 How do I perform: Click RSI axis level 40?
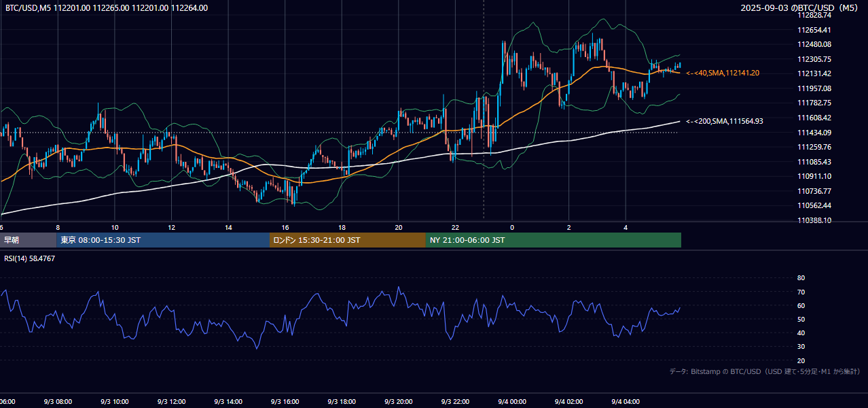801,333
